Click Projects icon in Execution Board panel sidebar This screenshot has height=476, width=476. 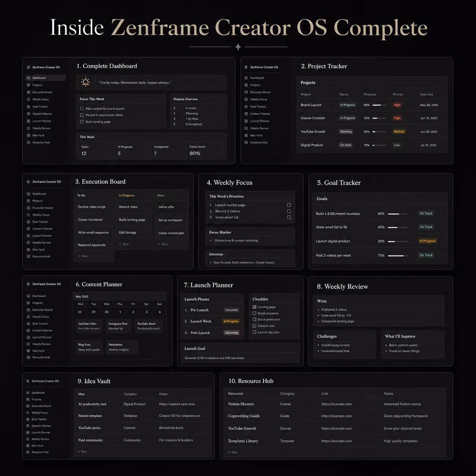coord(28,201)
